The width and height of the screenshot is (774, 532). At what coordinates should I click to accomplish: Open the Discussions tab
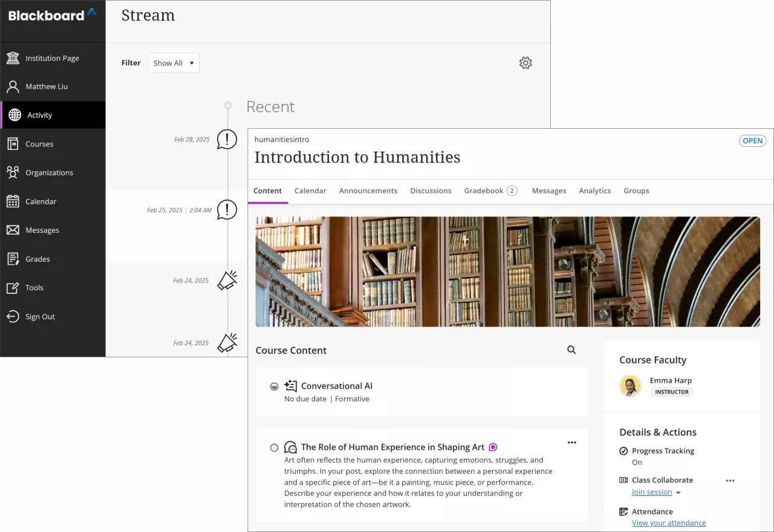pyautogui.click(x=431, y=190)
